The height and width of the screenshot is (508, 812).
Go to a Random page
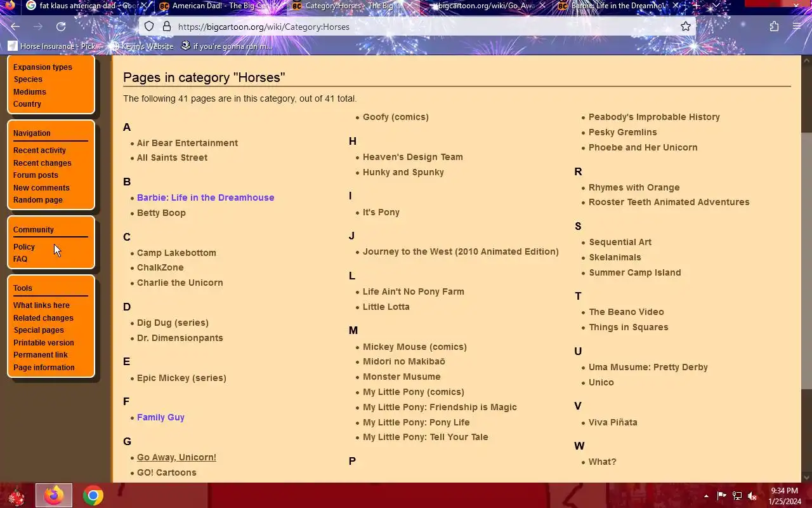(x=38, y=200)
